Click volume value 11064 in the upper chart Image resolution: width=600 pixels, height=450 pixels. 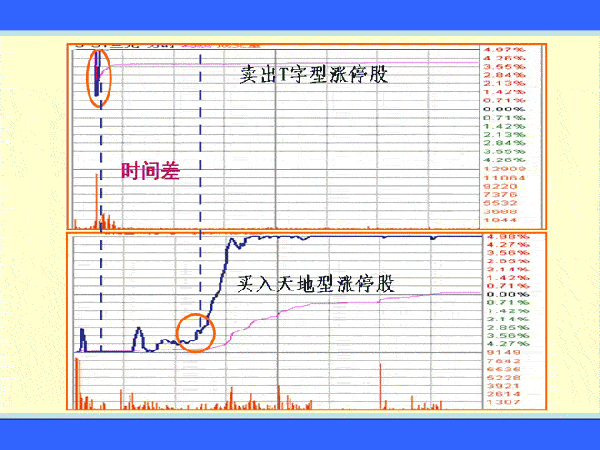tap(504, 178)
